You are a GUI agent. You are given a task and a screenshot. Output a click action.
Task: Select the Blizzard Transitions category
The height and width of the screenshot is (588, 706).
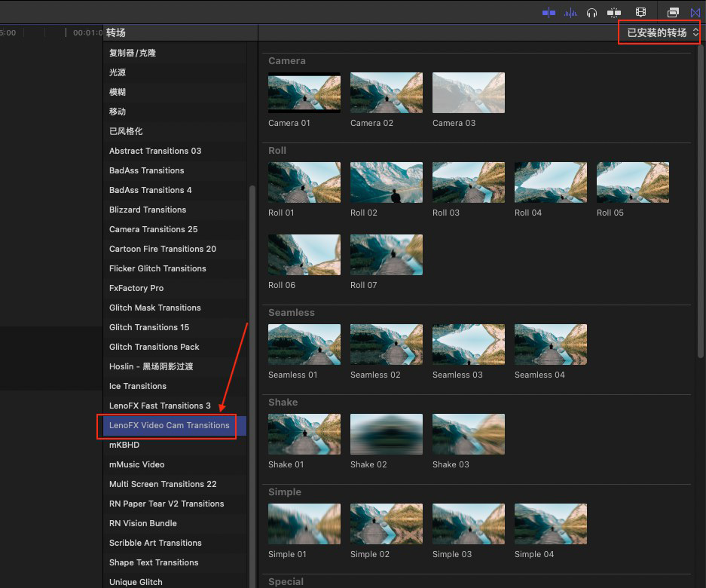(x=175, y=210)
